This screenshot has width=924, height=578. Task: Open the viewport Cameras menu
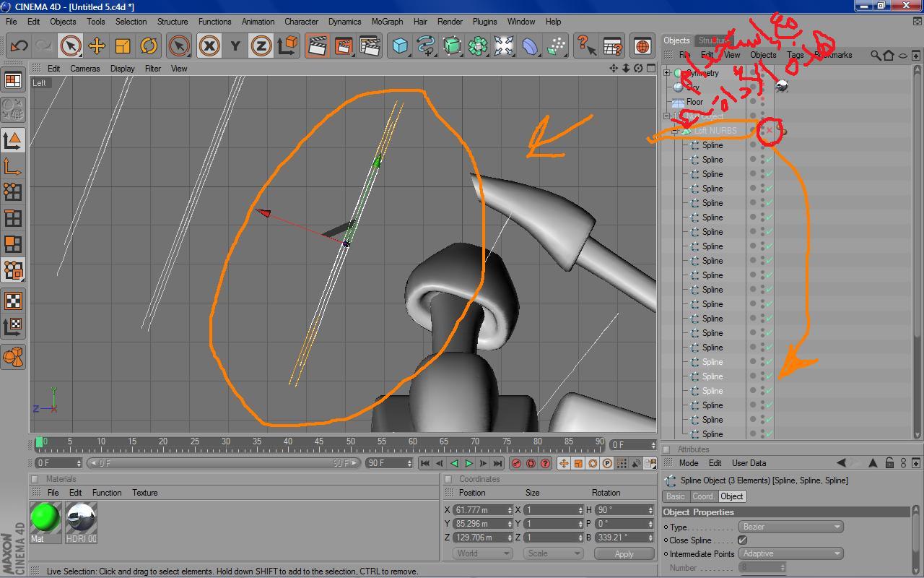point(85,69)
